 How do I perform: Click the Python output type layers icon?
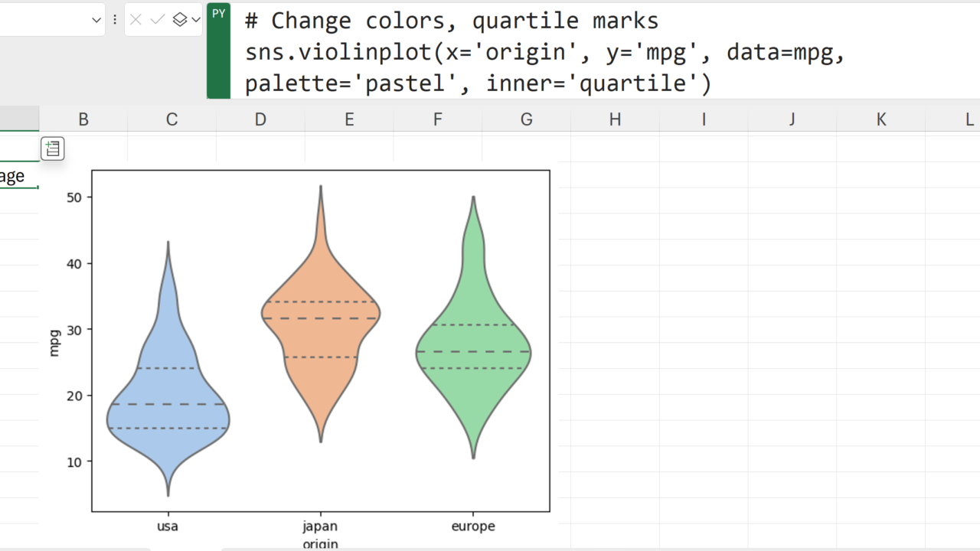tap(180, 20)
